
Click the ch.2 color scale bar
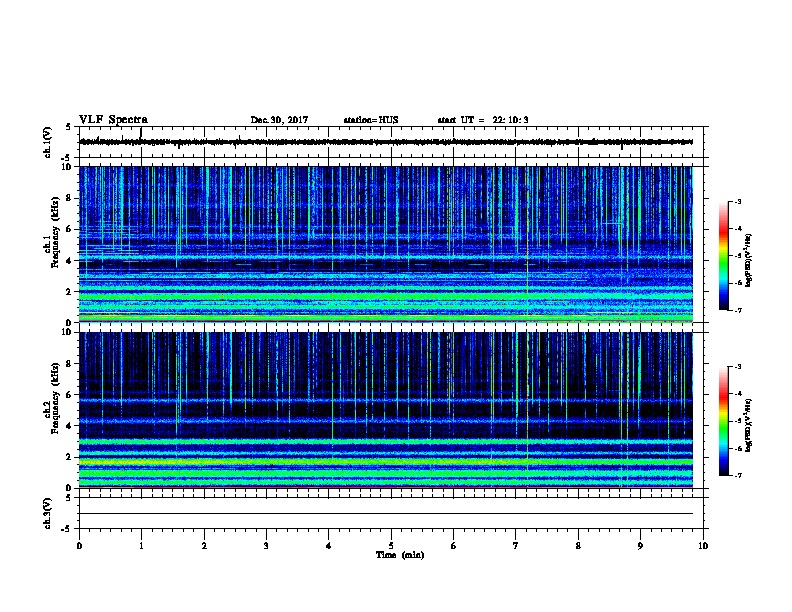tap(724, 421)
